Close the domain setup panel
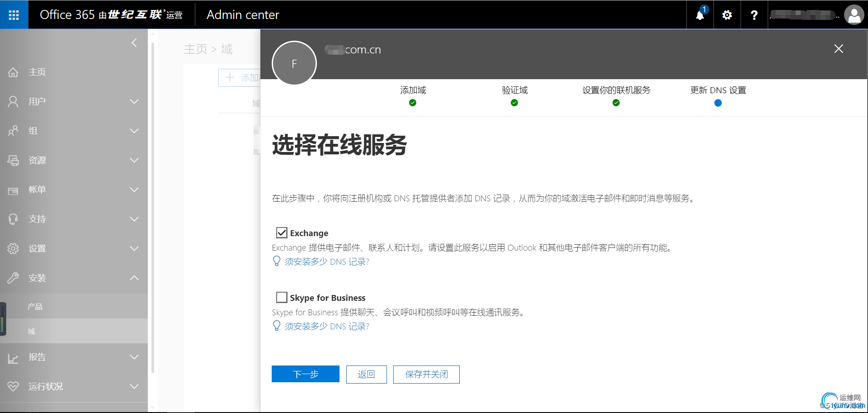Screen dimensions: 868x413 tap(839, 49)
